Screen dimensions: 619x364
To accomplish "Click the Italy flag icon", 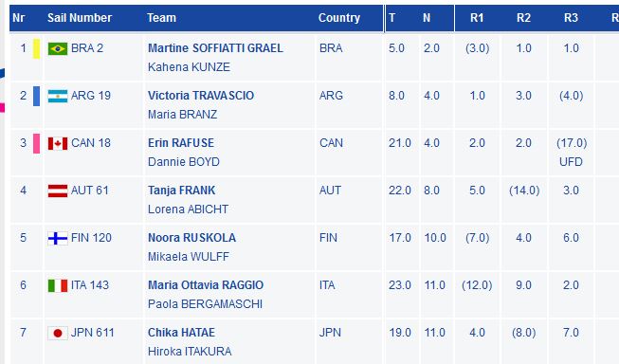I will point(58,286).
